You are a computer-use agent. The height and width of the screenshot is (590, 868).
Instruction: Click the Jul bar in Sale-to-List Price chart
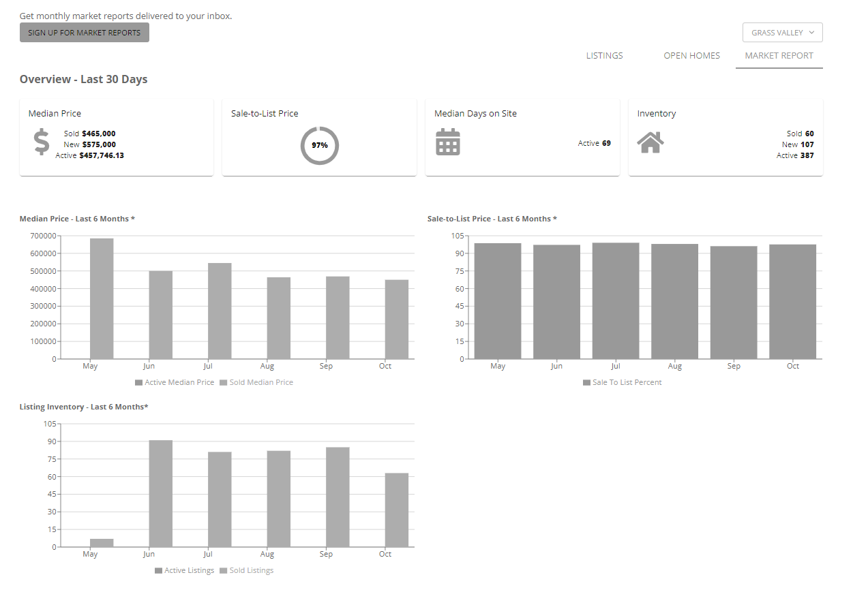click(x=616, y=300)
